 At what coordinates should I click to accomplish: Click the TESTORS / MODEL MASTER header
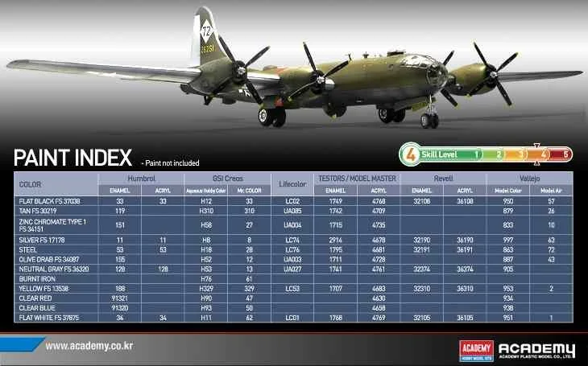tap(356, 178)
